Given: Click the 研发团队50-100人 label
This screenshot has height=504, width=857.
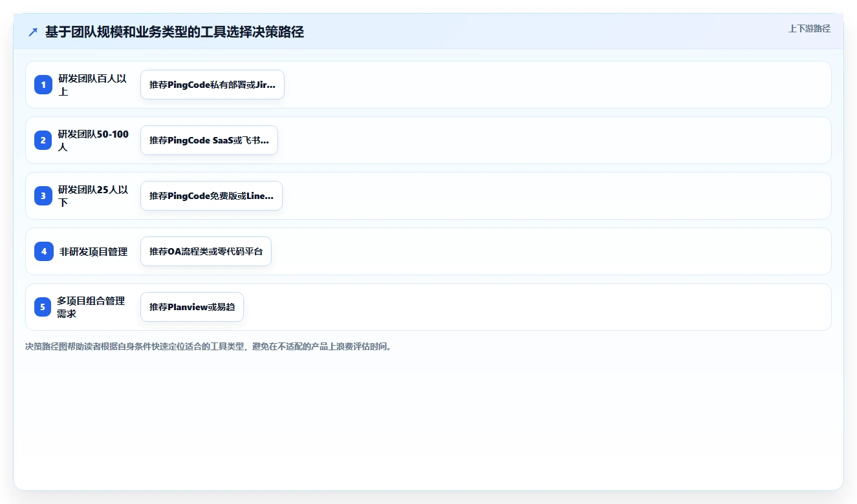Looking at the screenshot, I should (x=93, y=140).
